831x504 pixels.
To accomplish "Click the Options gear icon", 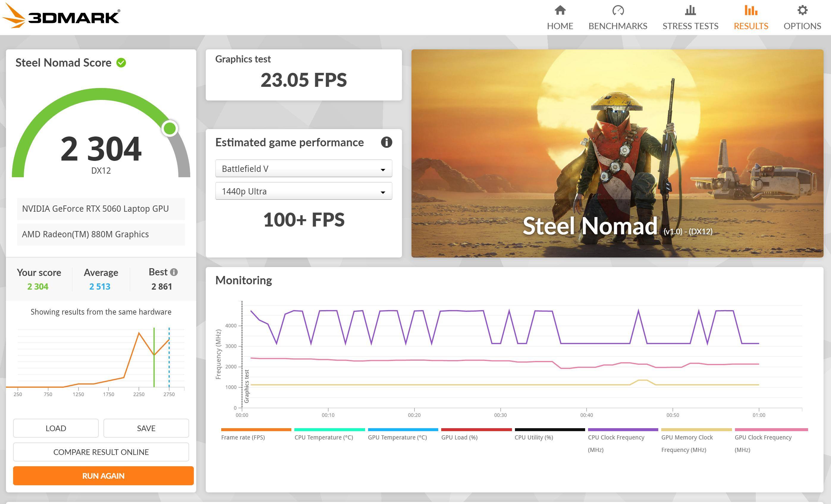I will (x=802, y=10).
